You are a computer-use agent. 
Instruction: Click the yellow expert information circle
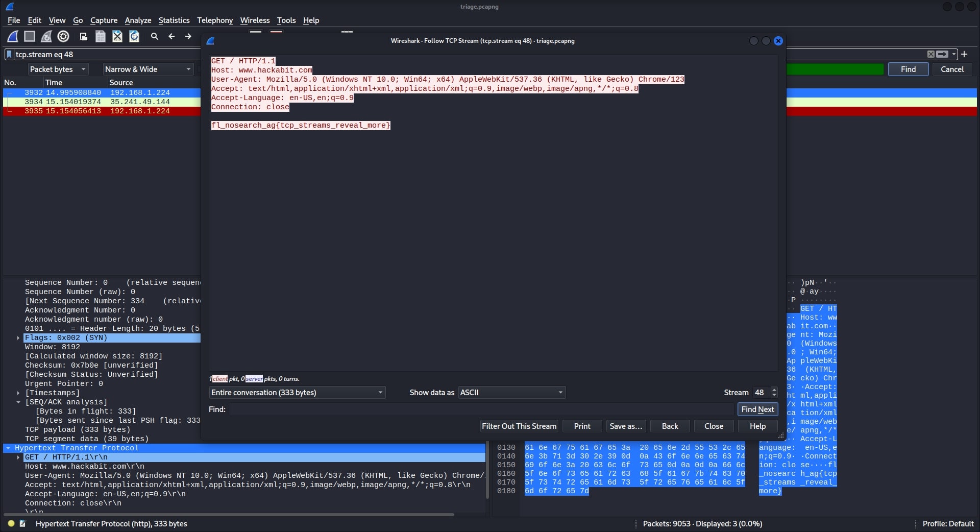click(x=11, y=523)
